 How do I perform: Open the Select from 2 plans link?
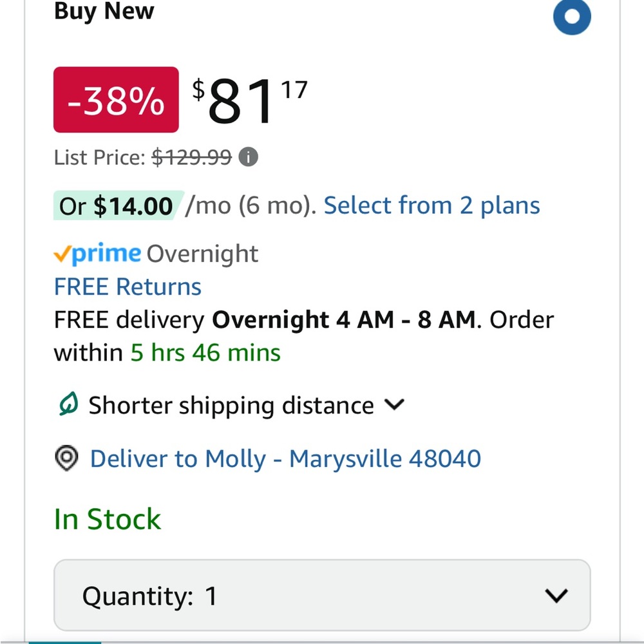coord(431,206)
